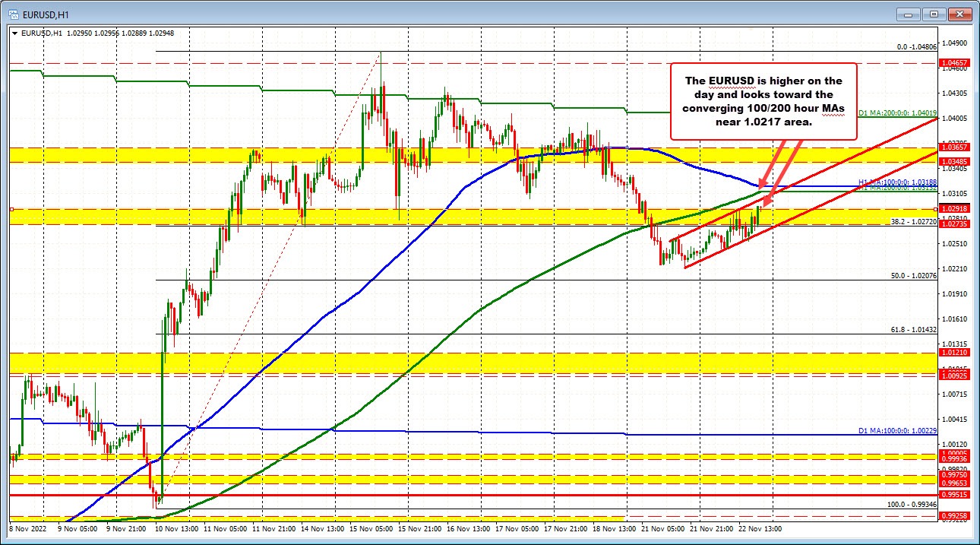Image resolution: width=980 pixels, height=545 pixels.
Task: Close the EURUSD,H1 chart window
Action: click(x=961, y=14)
